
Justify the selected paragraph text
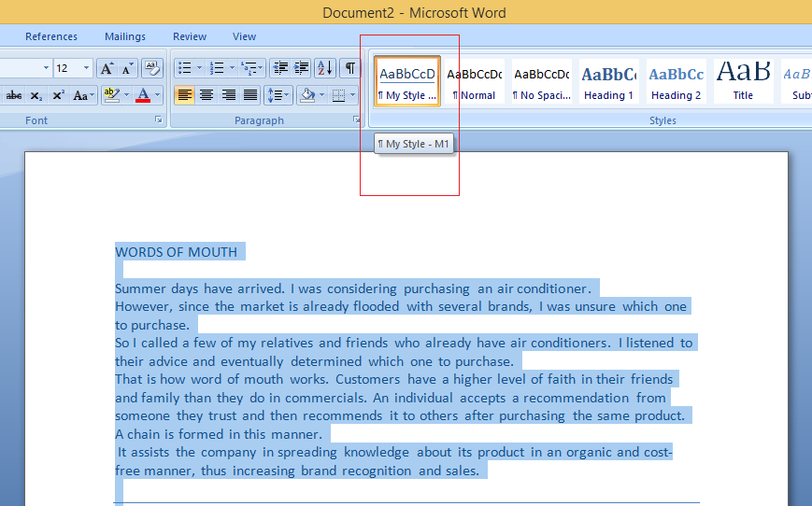point(250,95)
